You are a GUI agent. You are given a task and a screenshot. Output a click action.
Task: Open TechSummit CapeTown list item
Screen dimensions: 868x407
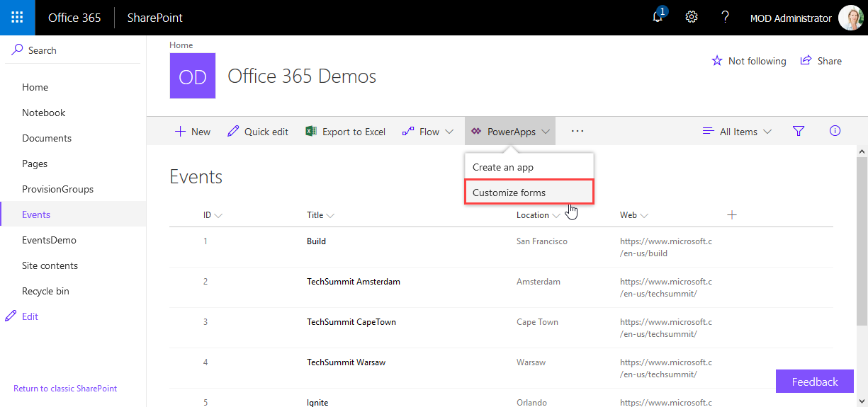(351, 322)
